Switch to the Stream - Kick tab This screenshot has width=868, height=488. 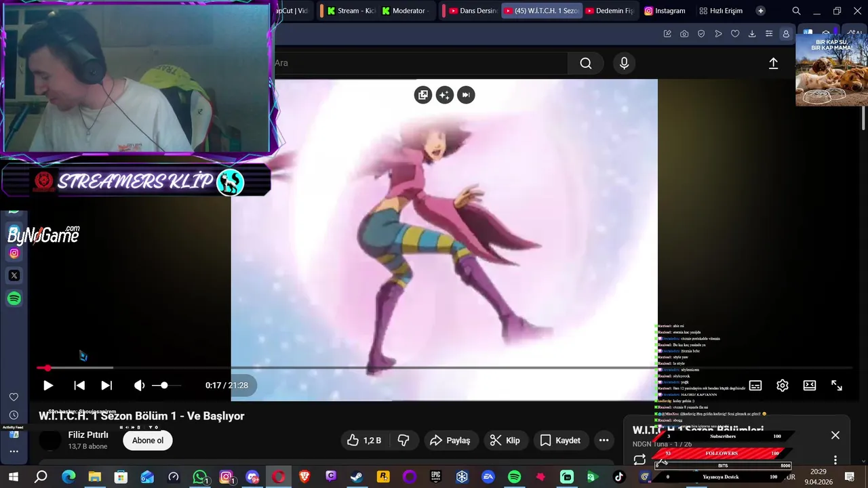click(351, 11)
